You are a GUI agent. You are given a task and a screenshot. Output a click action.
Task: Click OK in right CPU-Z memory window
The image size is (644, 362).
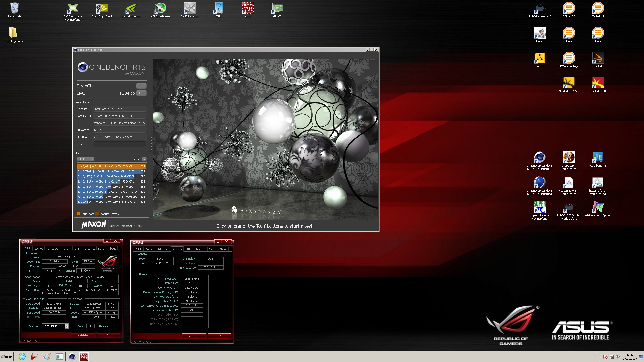click(x=219, y=336)
